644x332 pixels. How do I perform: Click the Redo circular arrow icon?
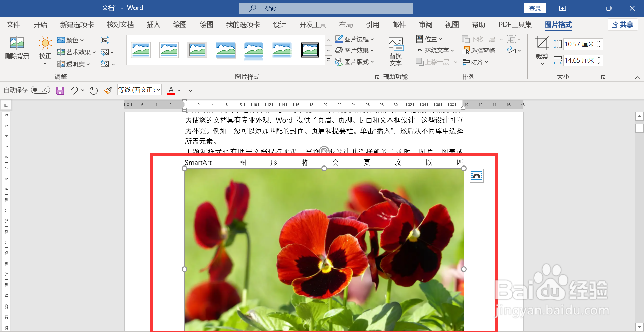93,90
